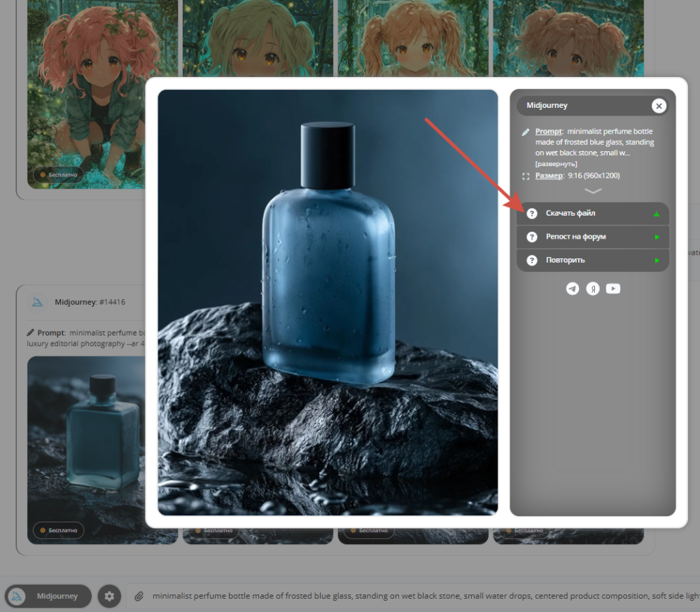Click the pencil icon next to Prompt
Image resolution: width=700 pixels, height=612 pixels.
click(526, 132)
